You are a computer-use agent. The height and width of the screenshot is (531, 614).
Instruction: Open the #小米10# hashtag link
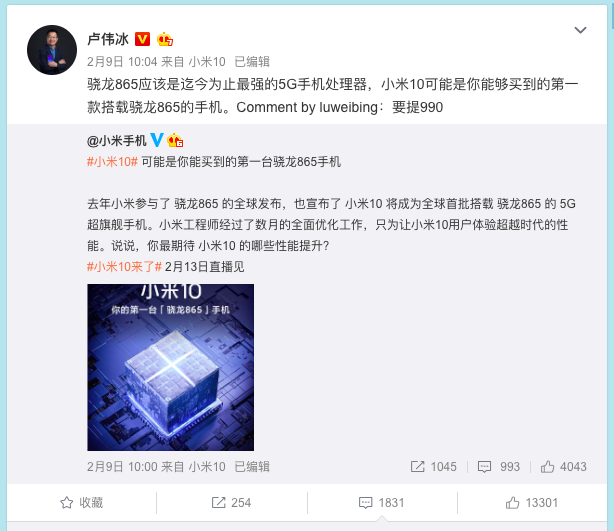click(x=112, y=161)
